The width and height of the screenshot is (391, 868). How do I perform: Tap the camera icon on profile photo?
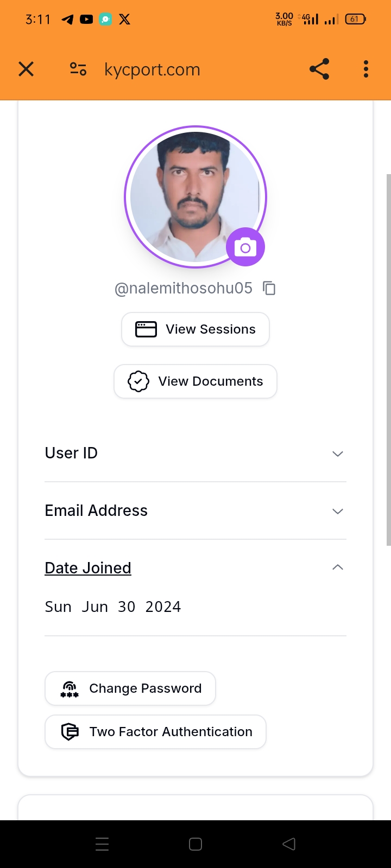pos(245,247)
